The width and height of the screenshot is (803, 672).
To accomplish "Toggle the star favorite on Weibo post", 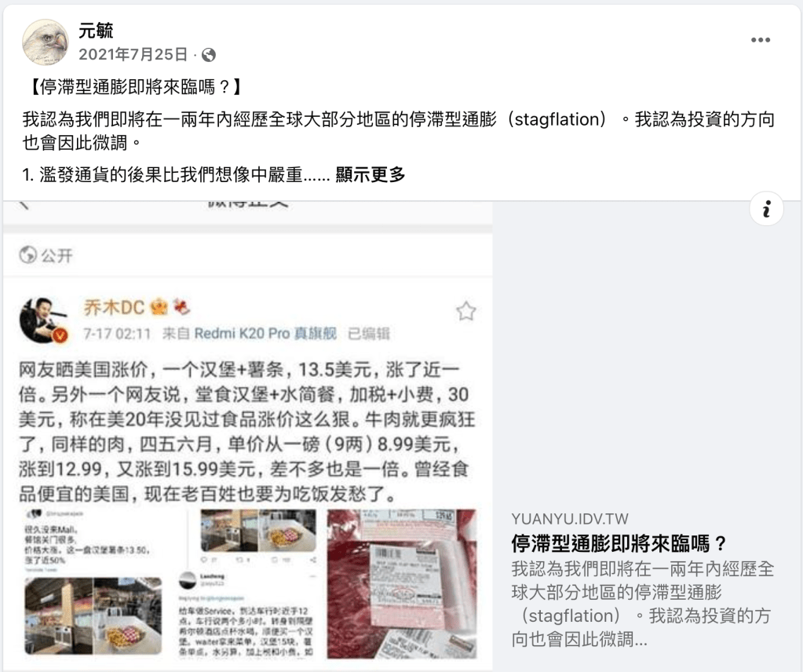I will point(465,311).
